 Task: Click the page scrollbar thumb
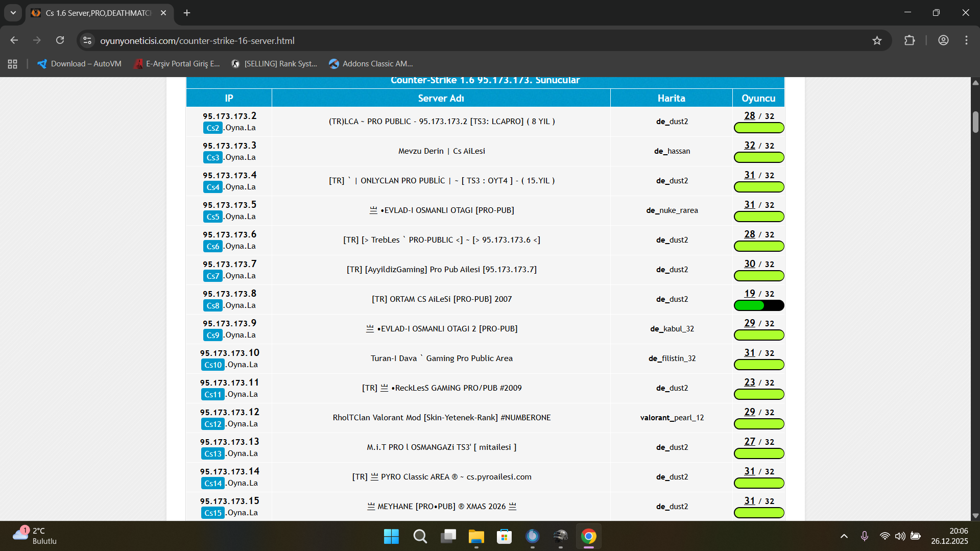(x=975, y=122)
